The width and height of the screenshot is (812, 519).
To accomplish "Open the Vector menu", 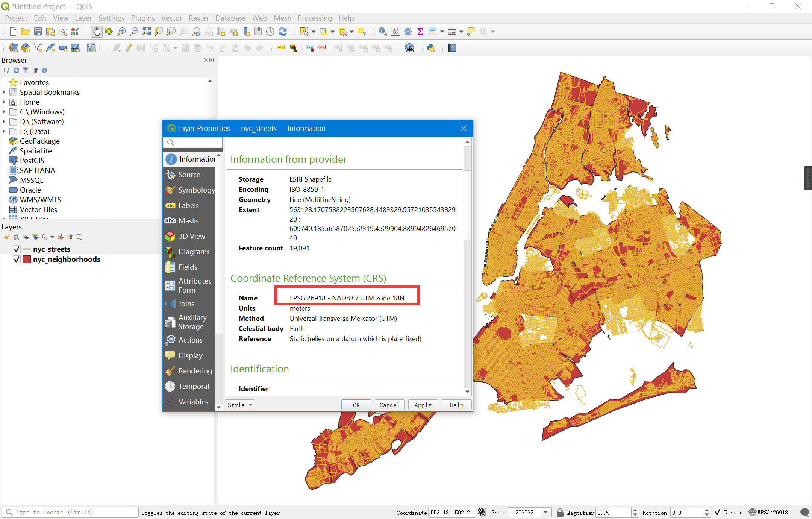I will click(171, 18).
